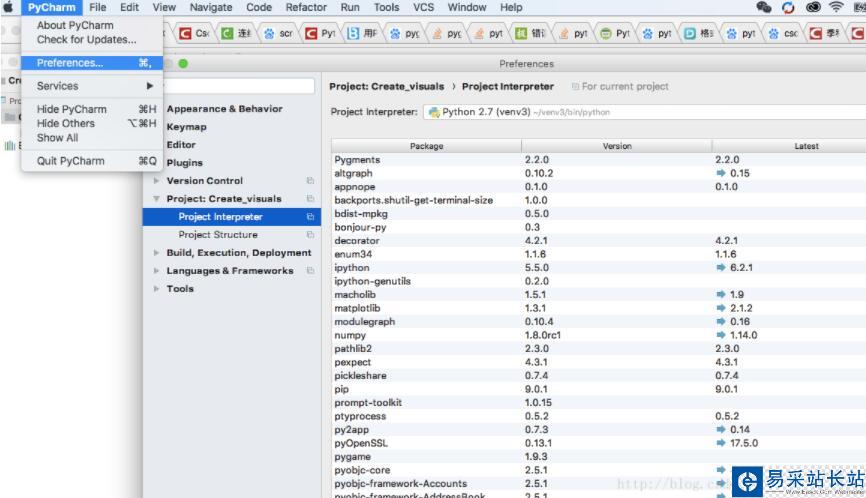
Task: Click the WeChat menu bar icon
Action: click(763, 7)
